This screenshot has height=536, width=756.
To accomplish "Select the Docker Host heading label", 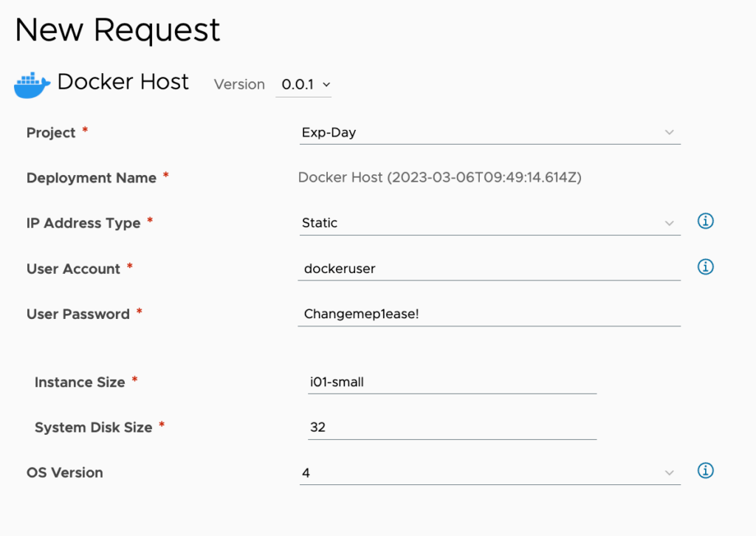I will coord(123,82).
